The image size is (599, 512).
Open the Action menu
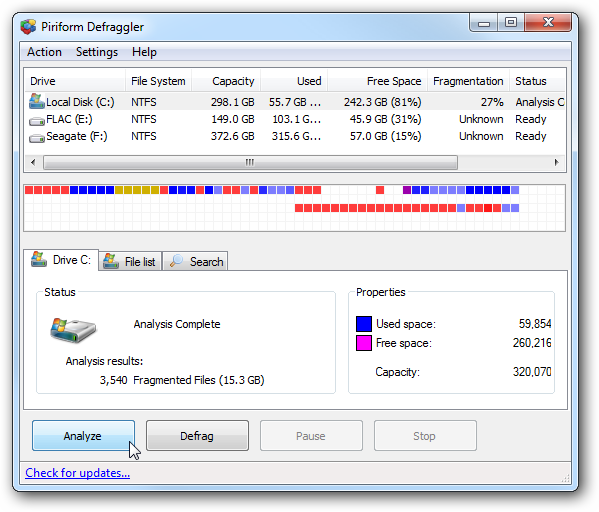44,52
